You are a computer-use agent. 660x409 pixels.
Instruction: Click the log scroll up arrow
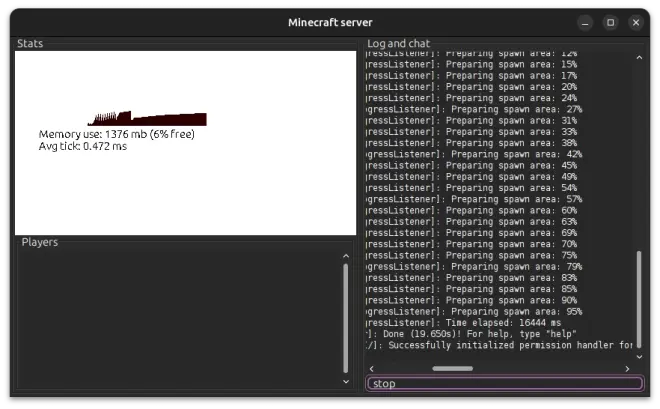pos(639,57)
